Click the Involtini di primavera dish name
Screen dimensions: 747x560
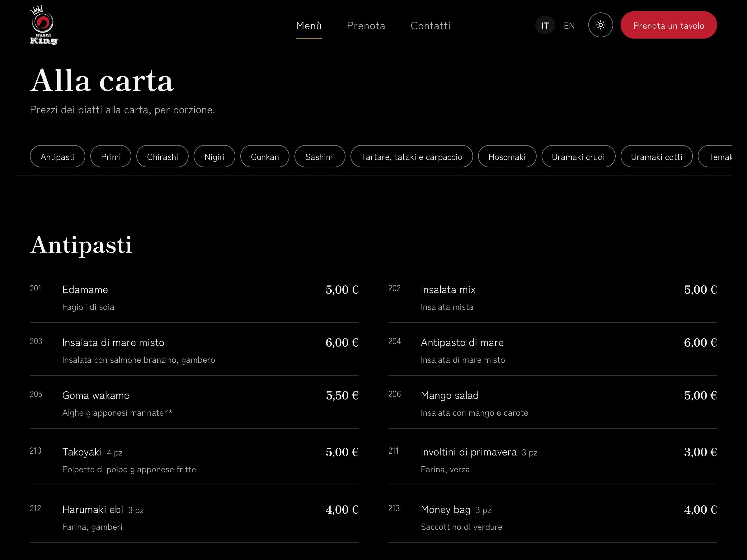469,452
